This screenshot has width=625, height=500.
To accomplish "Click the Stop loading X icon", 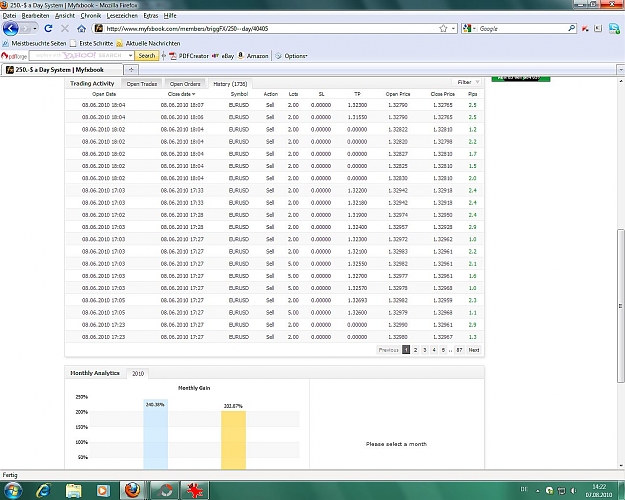I will pos(65,28).
